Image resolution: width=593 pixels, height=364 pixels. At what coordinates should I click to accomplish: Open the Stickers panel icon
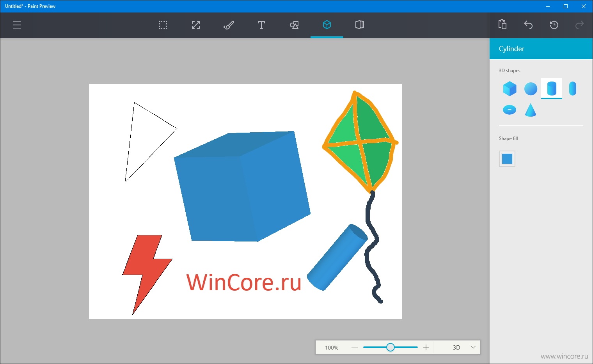pos(360,25)
